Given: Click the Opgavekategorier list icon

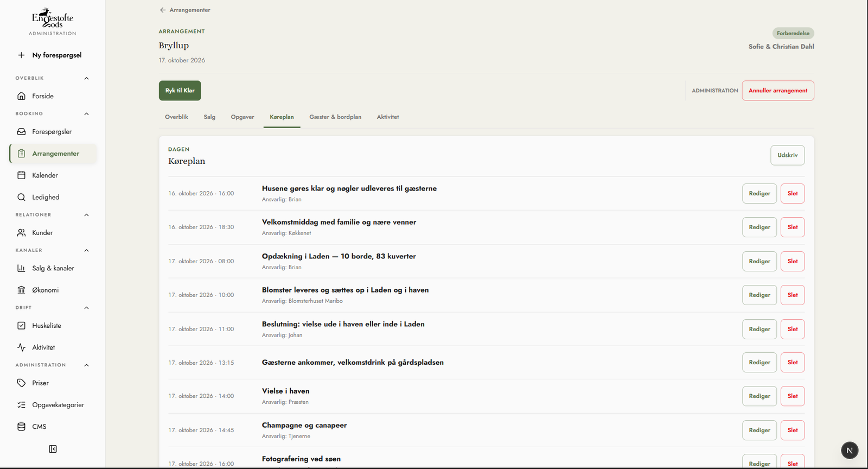Looking at the screenshot, I should click(x=21, y=405).
